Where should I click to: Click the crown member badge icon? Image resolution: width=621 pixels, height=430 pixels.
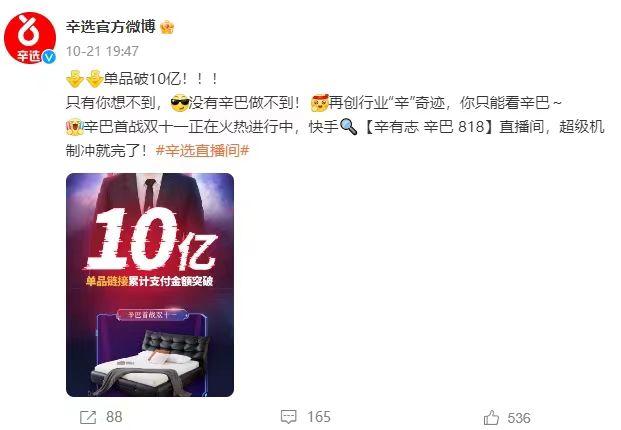point(167,27)
